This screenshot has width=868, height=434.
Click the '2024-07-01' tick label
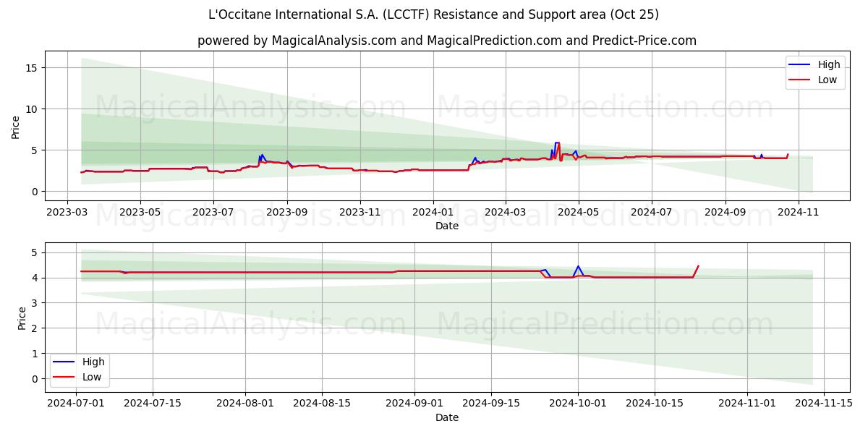76,404
